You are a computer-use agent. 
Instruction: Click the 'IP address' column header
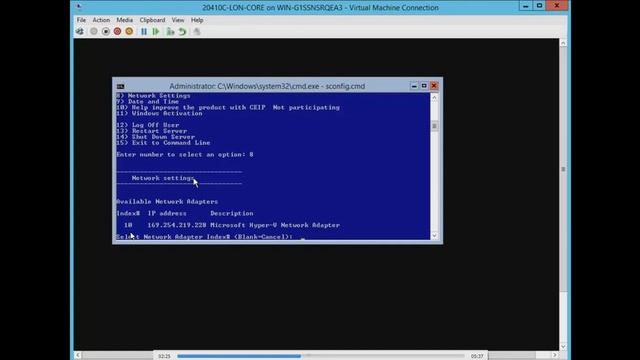pos(167,213)
